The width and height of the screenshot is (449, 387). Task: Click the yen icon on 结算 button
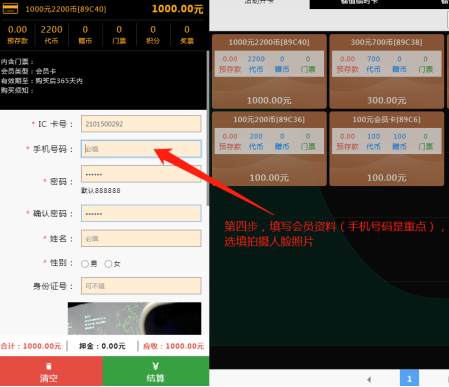point(155,366)
